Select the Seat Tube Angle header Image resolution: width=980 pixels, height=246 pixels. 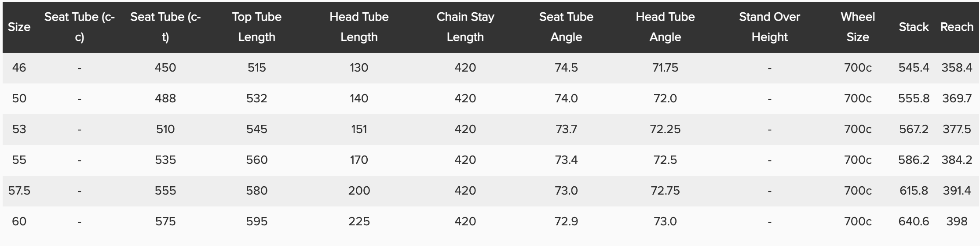point(566,27)
